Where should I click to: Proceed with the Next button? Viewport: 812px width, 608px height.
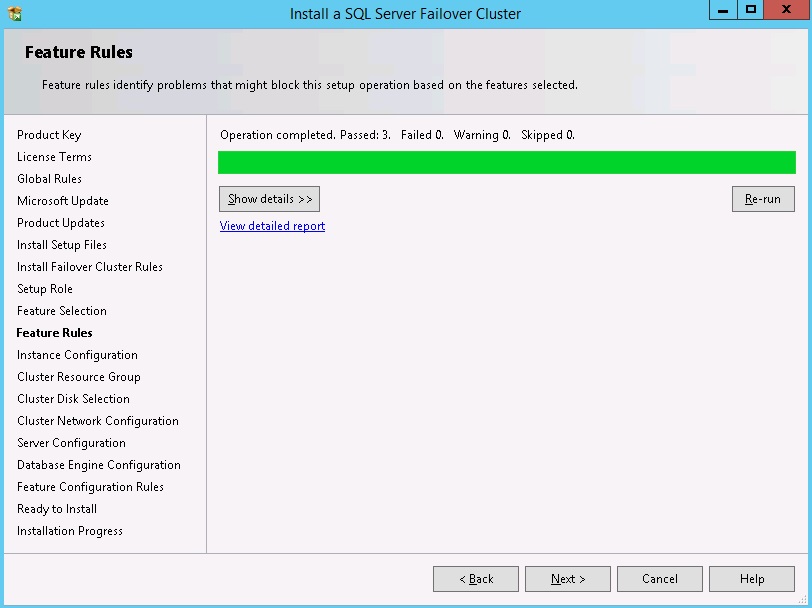568,578
